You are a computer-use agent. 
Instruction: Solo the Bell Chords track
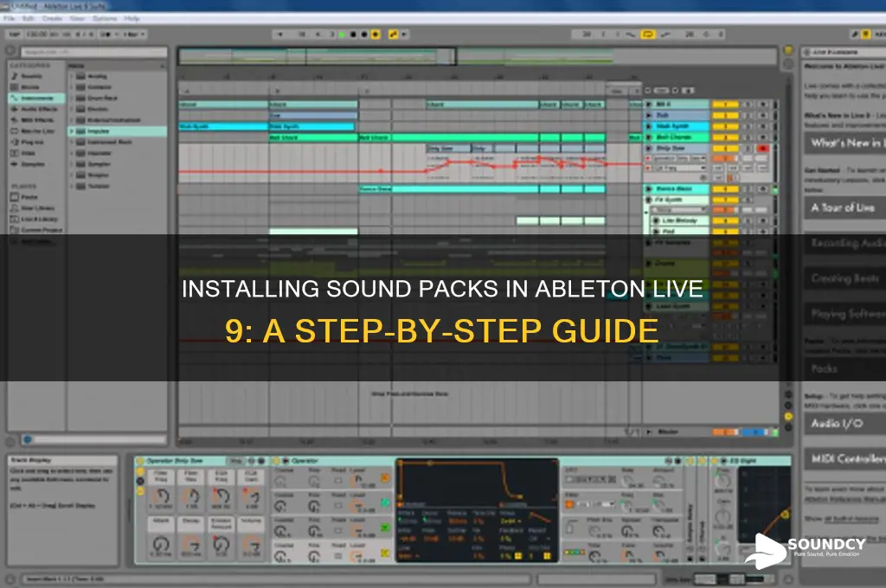tap(747, 137)
